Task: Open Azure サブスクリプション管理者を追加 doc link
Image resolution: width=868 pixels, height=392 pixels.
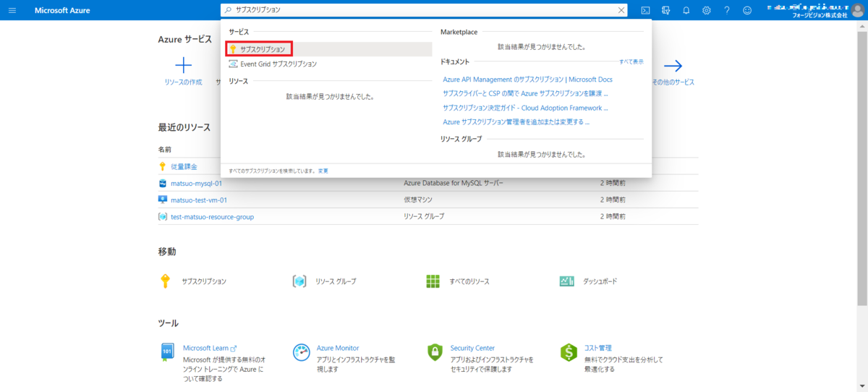Action: pos(516,122)
